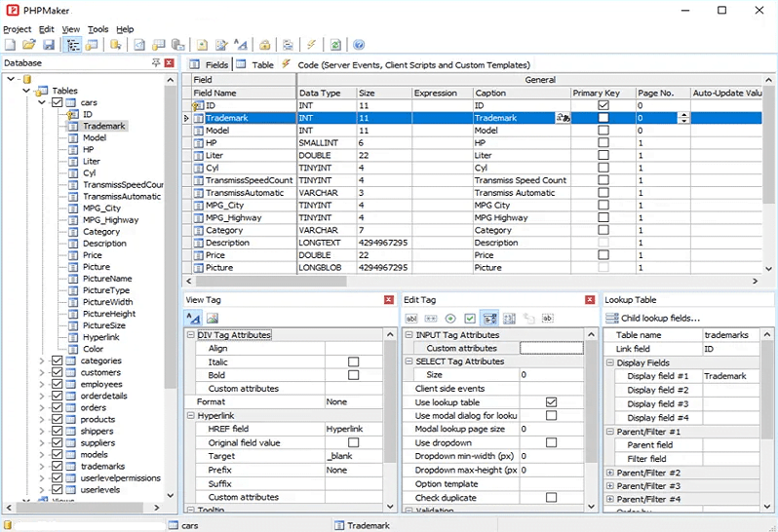778x532 pixels.
Task: Disable the Use lookup table checkbox
Action: pyautogui.click(x=552, y=402)
